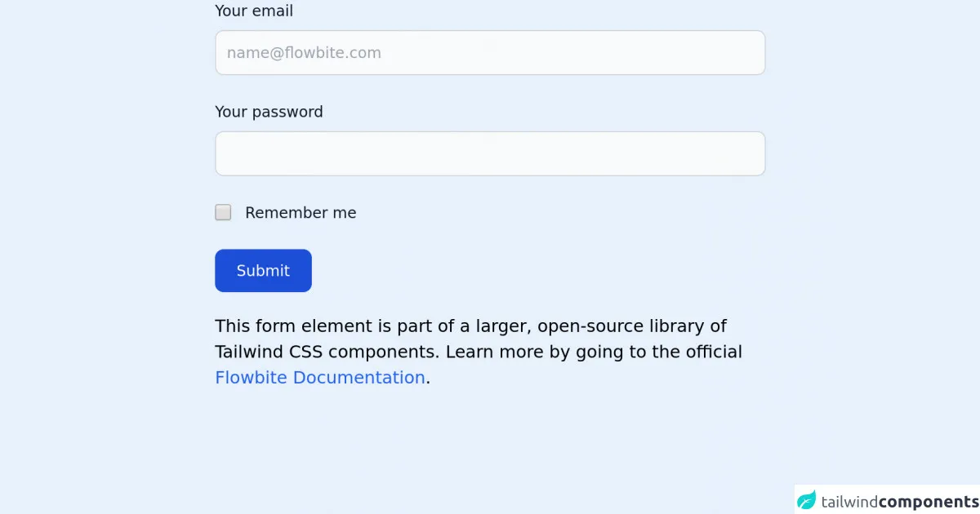Click the 'Your email' label
The height and width of the screenshot is (514, 980).
tap(253, 11)
